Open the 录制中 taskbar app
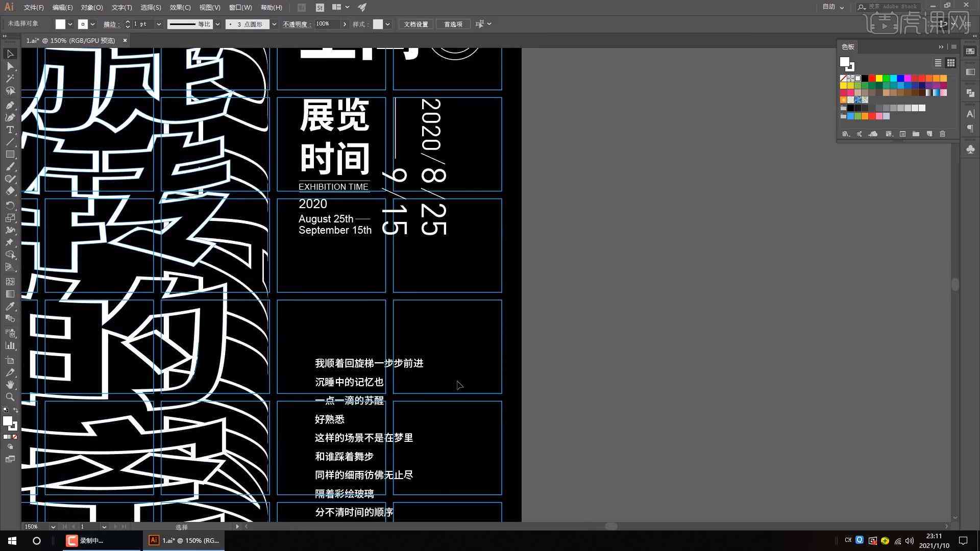 point(102,540)
